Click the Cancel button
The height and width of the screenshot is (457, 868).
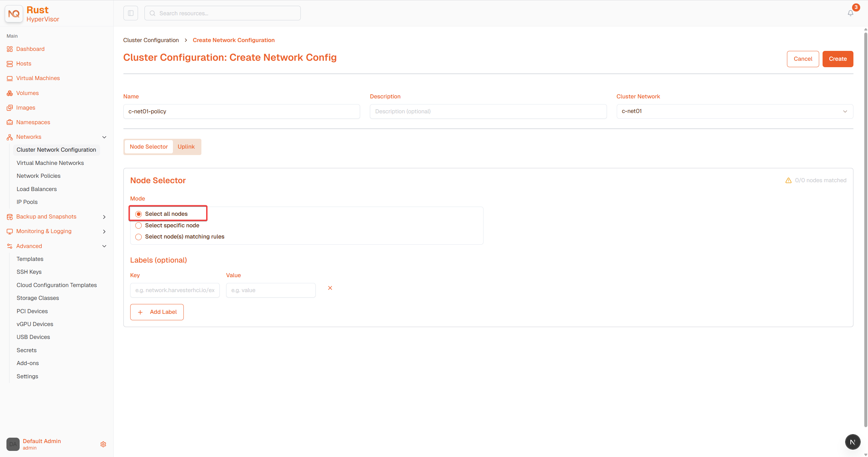coord(803,59)
